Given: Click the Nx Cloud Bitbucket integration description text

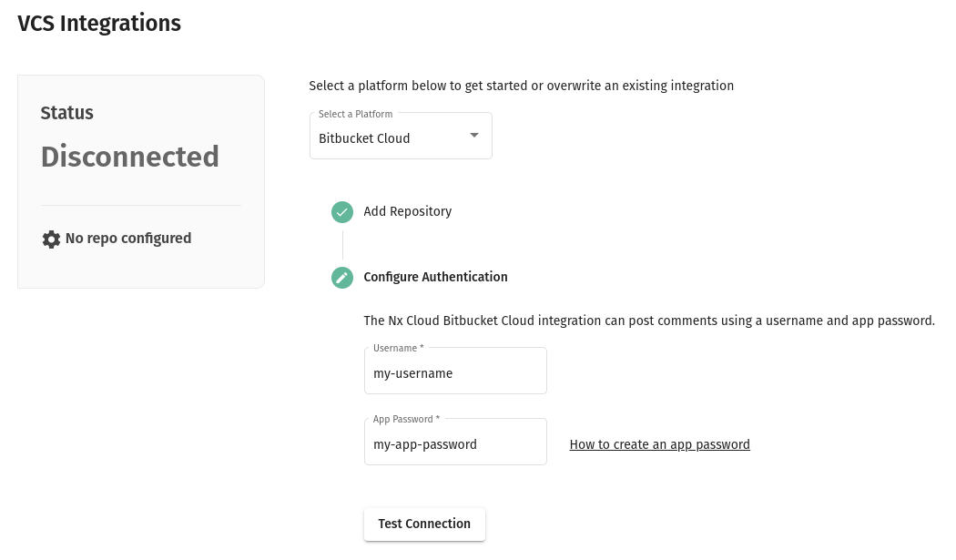Looking at the screenshot, I should 649,321.
